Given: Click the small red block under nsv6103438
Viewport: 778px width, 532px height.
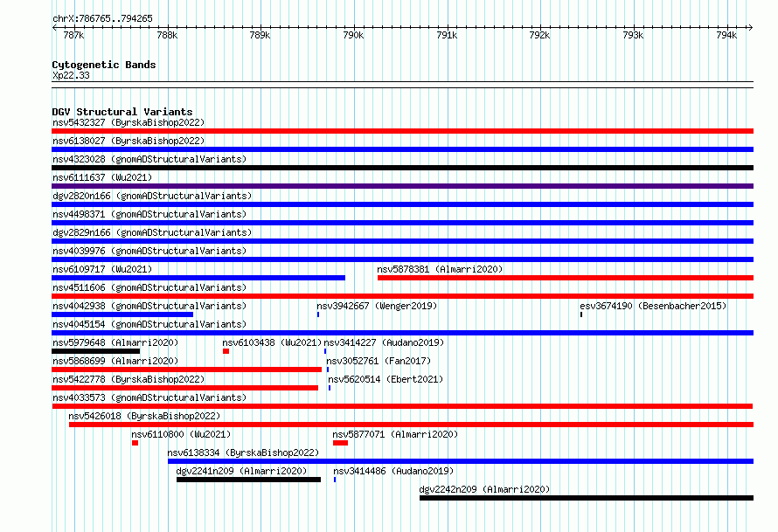Looking at the screenshot, I should pyautogui.click(x=226, y=351).
